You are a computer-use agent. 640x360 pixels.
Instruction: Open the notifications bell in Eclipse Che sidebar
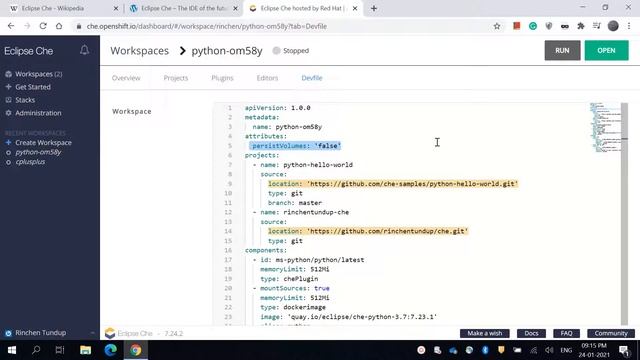pyautogui.click(x=84, y=50)
